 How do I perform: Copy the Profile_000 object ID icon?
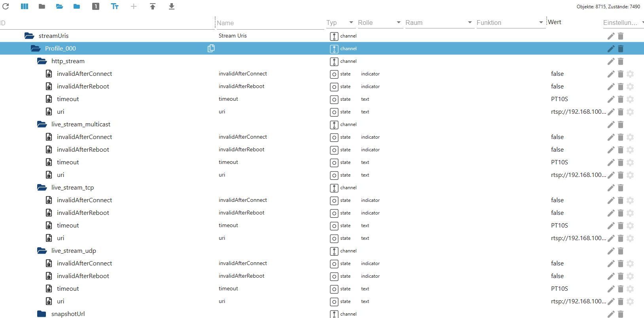pyautogui.click(x=211, y=48)
